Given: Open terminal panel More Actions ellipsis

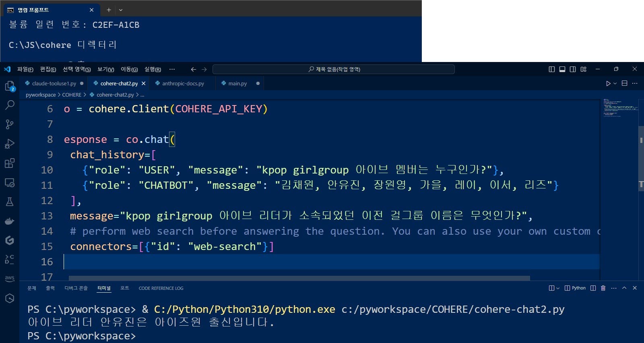Looking at the screenshot, I should (614, 288).
